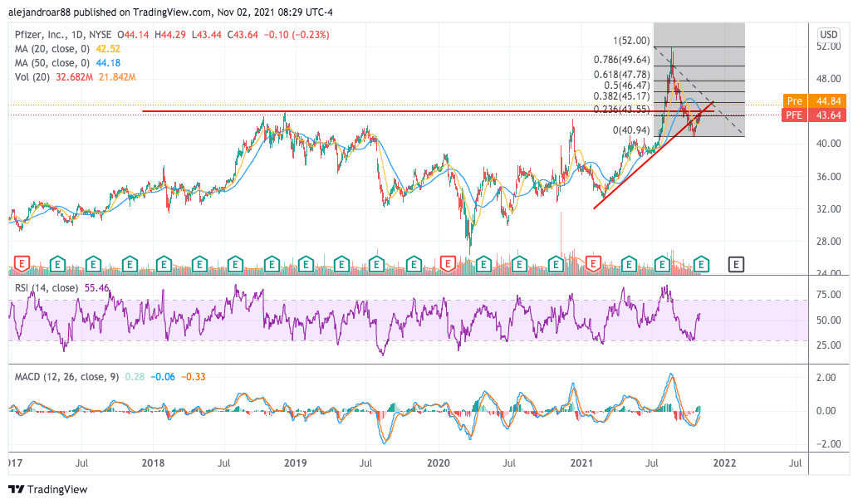
Task: Click the MA 20 value 42.52
Action: point(108,49)
